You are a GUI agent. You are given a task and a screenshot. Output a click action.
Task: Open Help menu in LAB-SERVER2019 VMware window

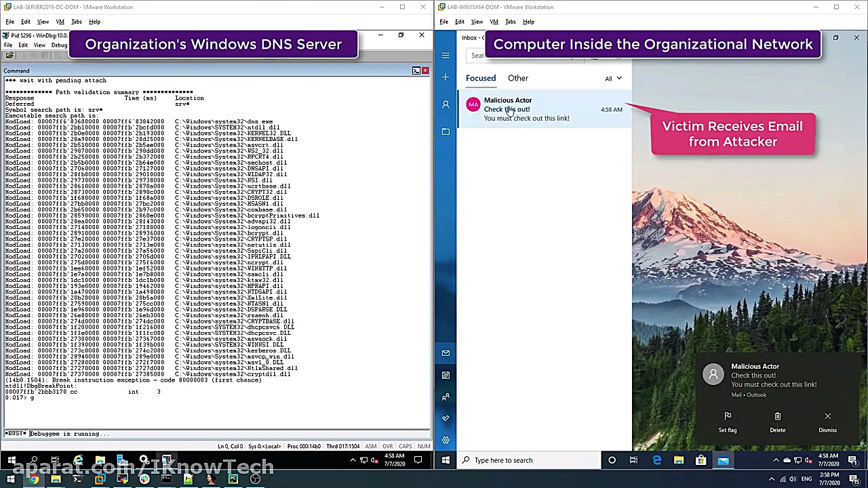tap(94, 22)
